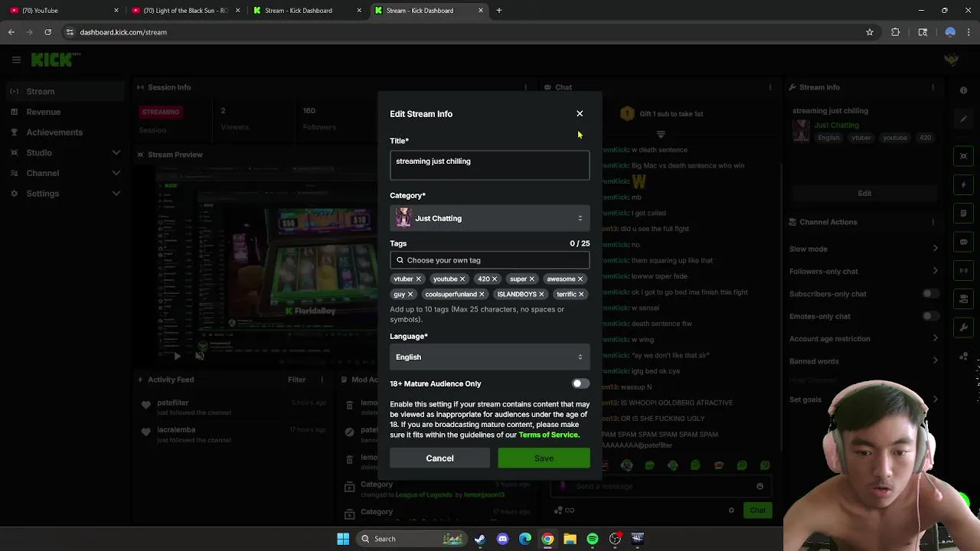Open Chat panel options menu
980x551 pixels.
[x=769, y=87]
